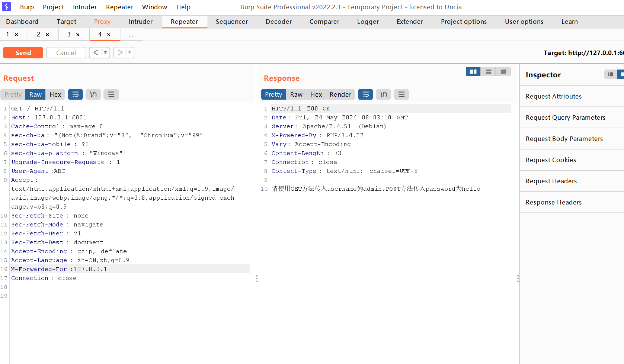Screen dimensions: 624x364
Task: Close Repeater tab 2
Action: (47, 35)
